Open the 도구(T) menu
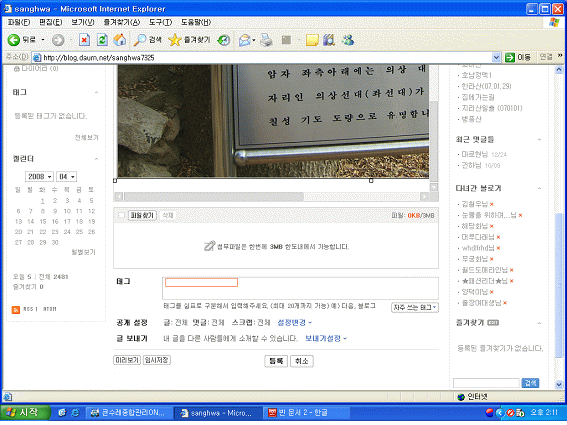 (160, 22)
